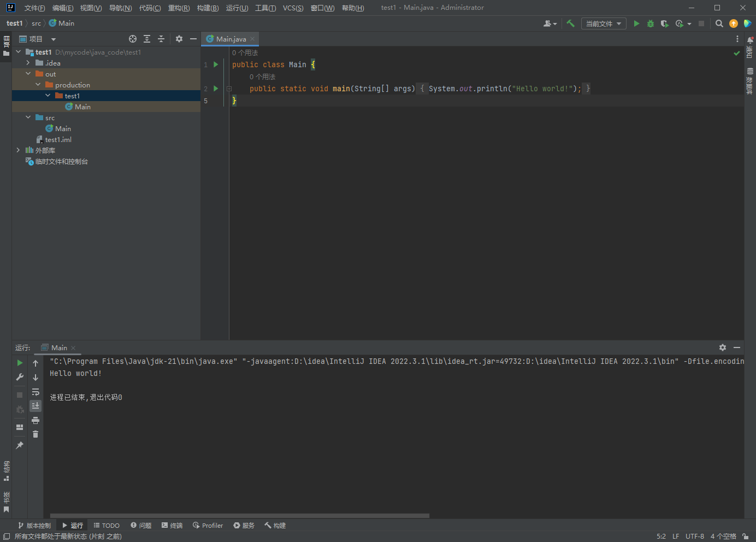Click run gutter arrow beside class Main

(x=216, y=64)
